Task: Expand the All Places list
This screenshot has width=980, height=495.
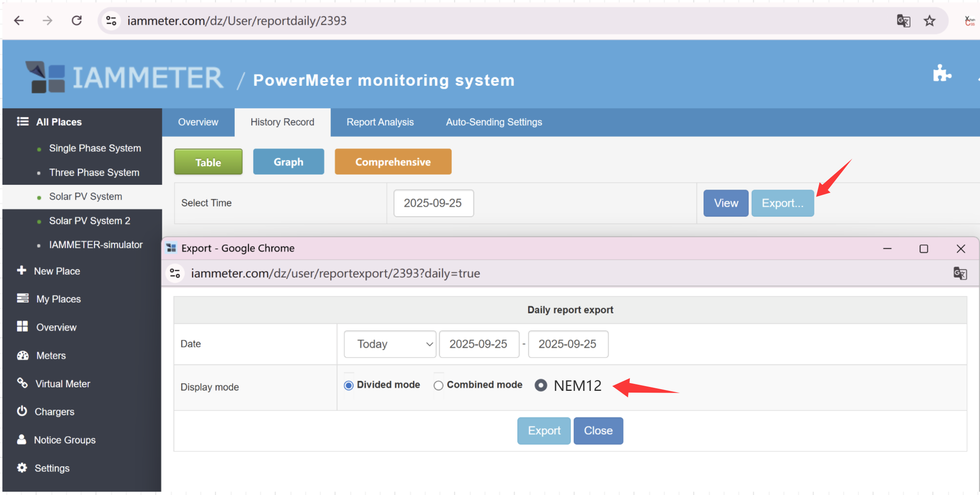Action: [x=58, y=122]
